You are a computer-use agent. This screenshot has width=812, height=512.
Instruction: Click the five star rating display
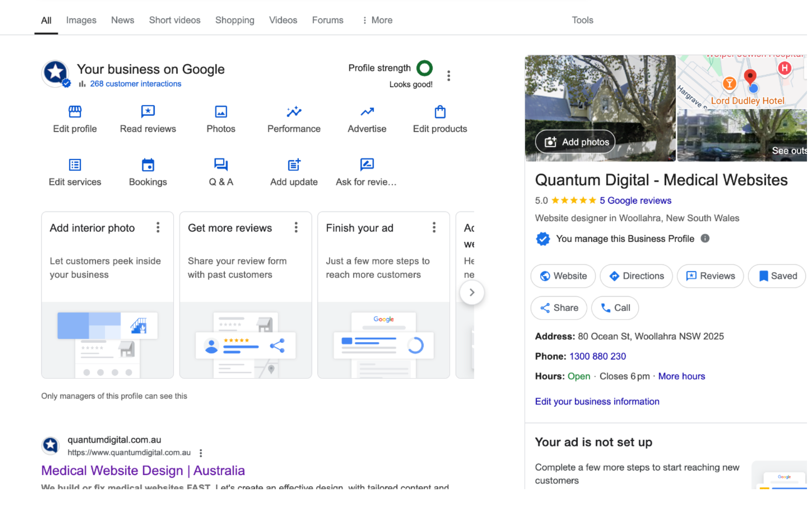coord(574,201)
